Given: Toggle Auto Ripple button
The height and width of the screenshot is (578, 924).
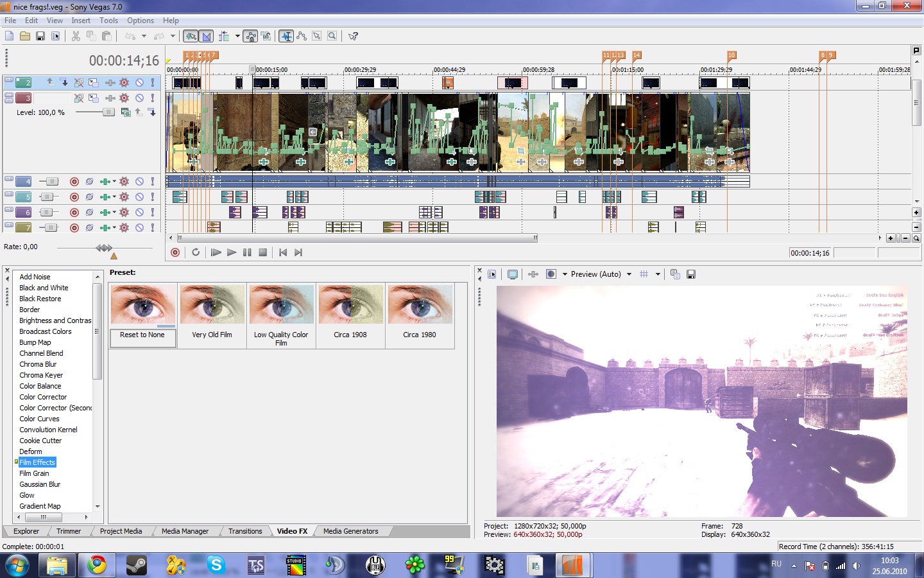Looking at the screenshot, I should 224,36.
